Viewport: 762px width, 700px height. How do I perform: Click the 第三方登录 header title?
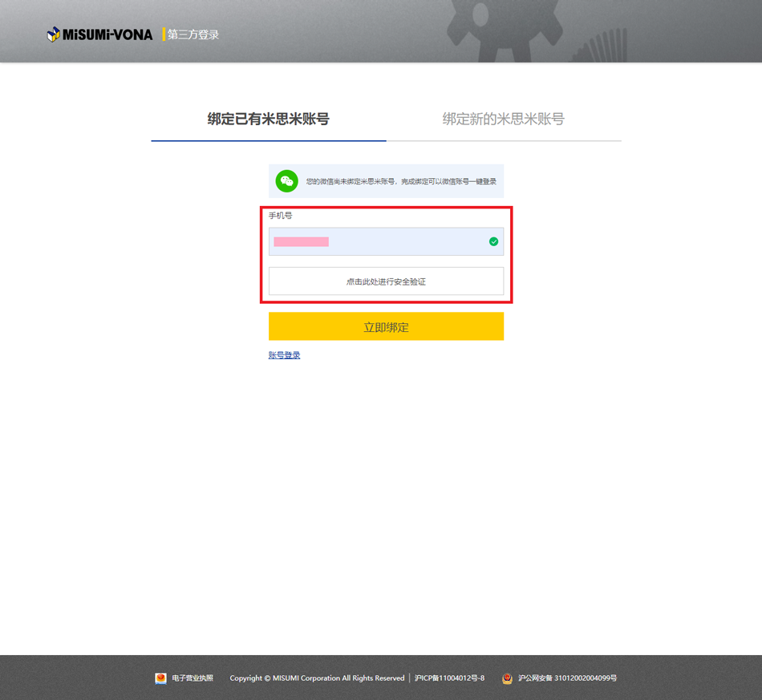(193, 34)
